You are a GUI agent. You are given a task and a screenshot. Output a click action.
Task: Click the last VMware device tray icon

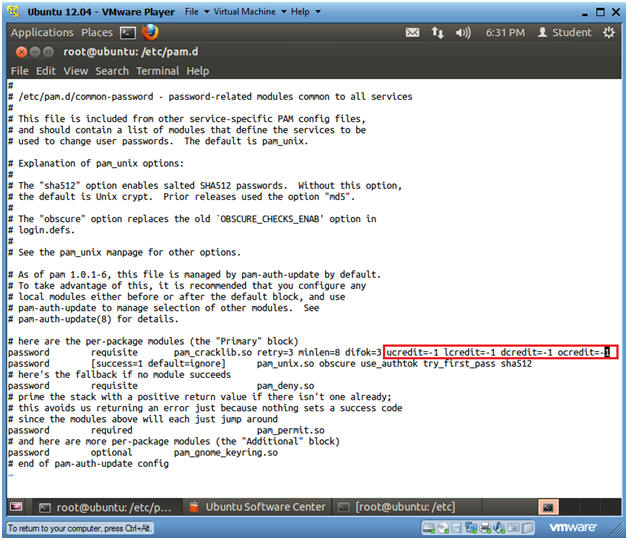[528, 528]
